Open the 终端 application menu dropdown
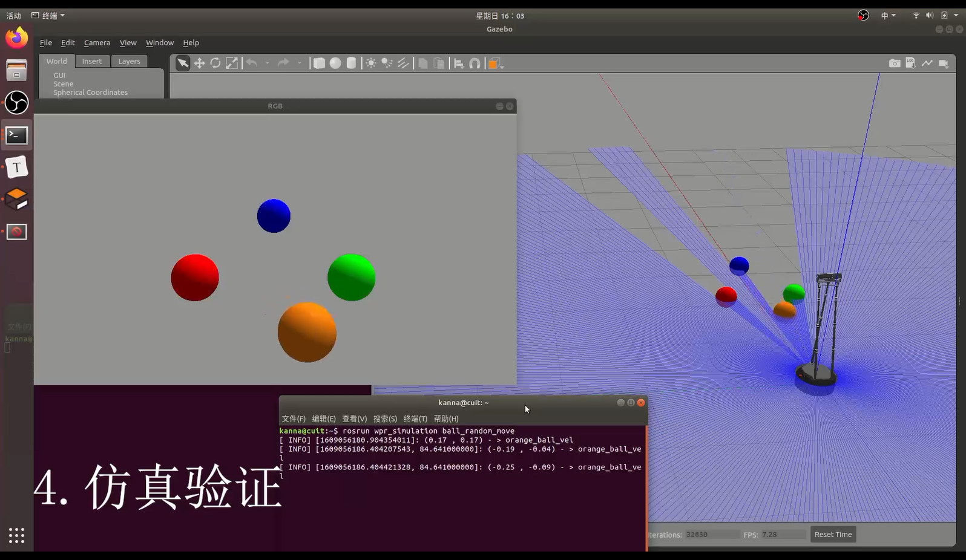Viewport: 966px width, 560px height. point(48,16)
